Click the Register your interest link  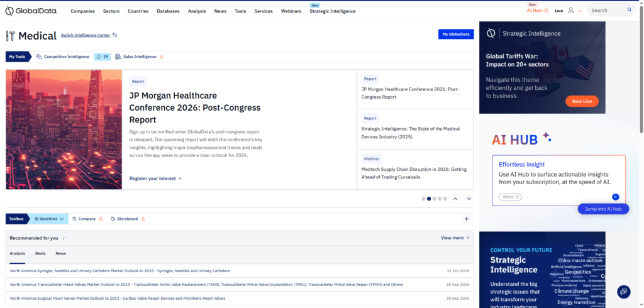click(x=155, y=179)
